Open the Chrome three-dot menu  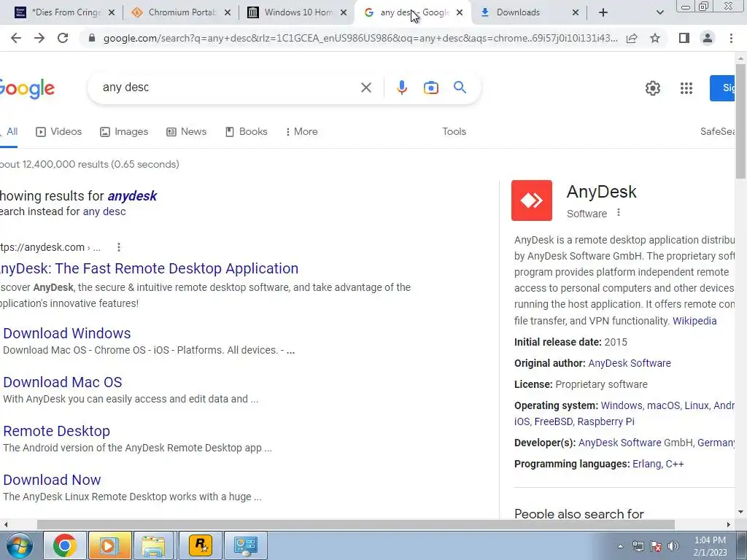tap(731, 38)
